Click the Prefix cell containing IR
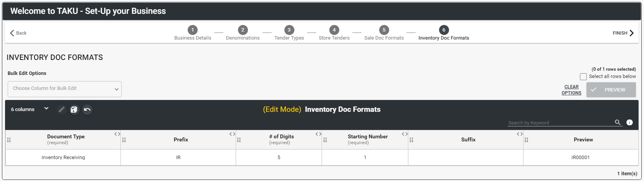This screenshot has width=644, height=181. pos(178,158)
